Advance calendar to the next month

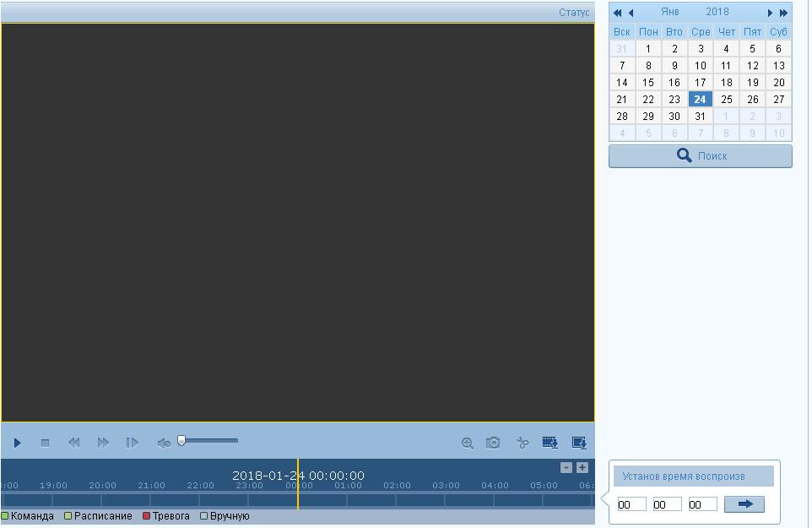click(770, 13)
